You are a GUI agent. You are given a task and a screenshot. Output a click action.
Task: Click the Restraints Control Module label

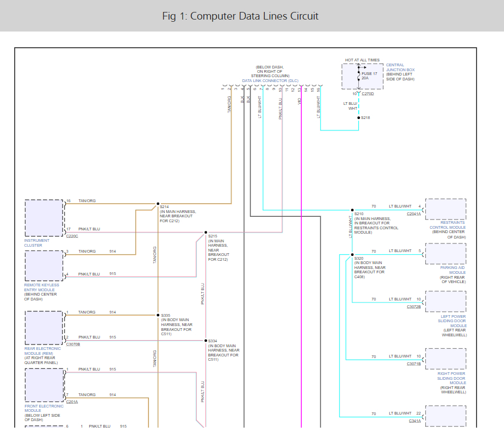click(447, 225)
